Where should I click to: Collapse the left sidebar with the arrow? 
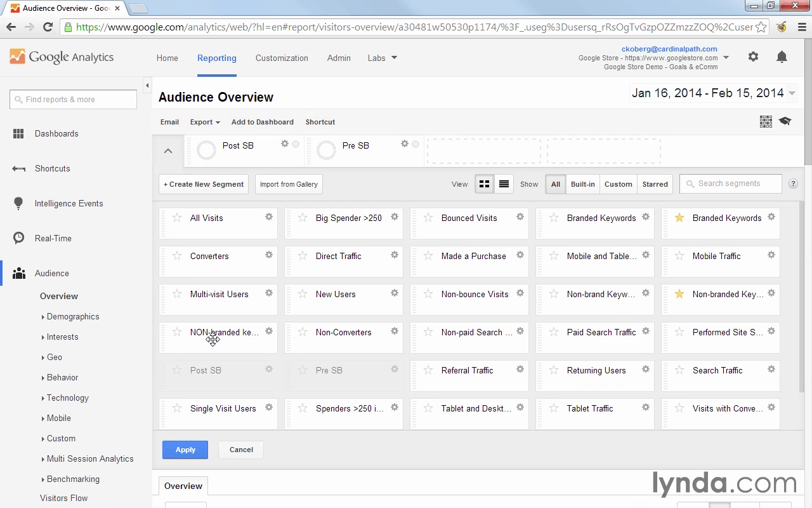[x=147, y=85]
